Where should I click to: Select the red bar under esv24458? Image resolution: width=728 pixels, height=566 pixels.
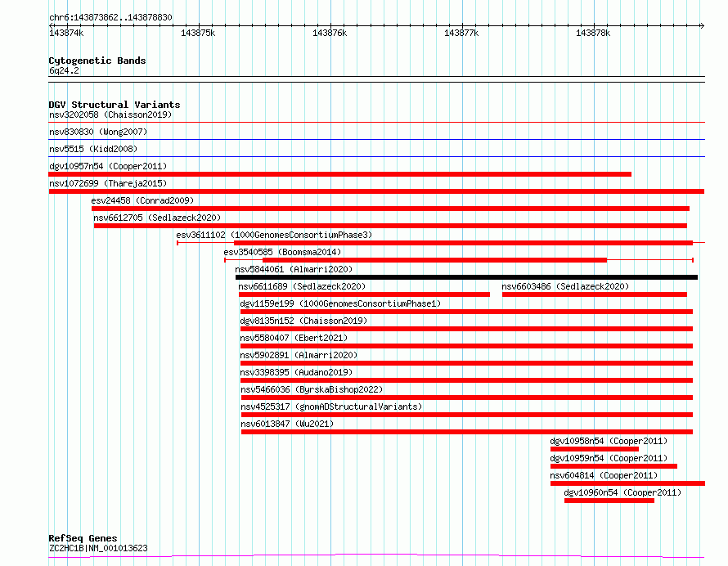(390, 209)
